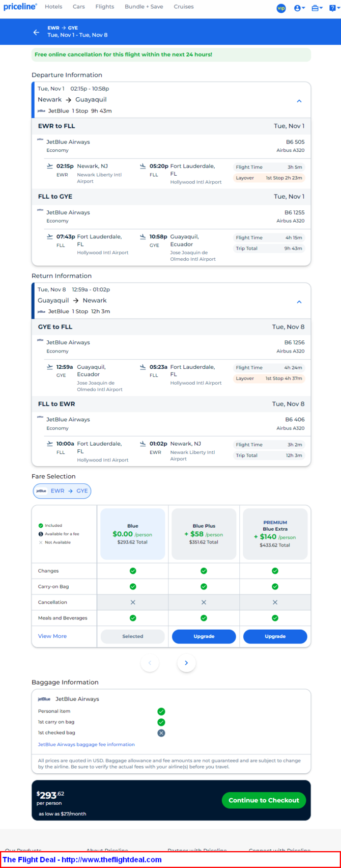This screenshot has width=341, height=868.
Task: Click the 12:59a departure plane icon at GYE
Action: click(50, 367)
